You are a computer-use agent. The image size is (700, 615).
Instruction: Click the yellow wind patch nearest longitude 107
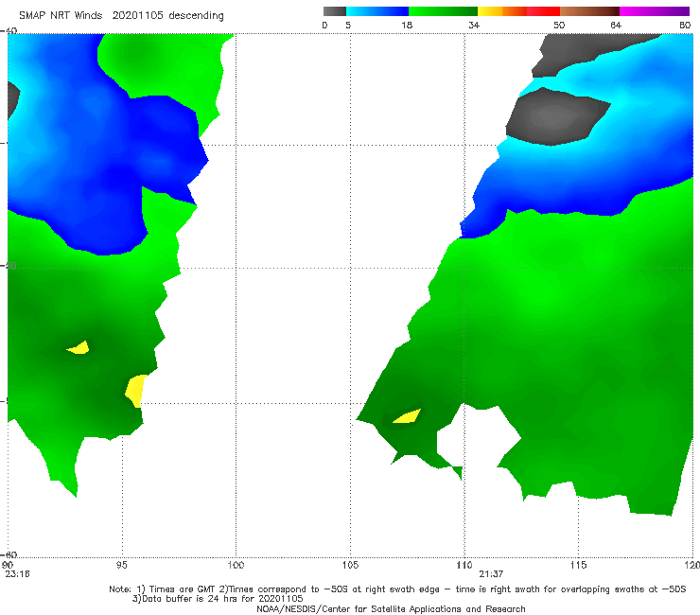click(x=408, y=416)
